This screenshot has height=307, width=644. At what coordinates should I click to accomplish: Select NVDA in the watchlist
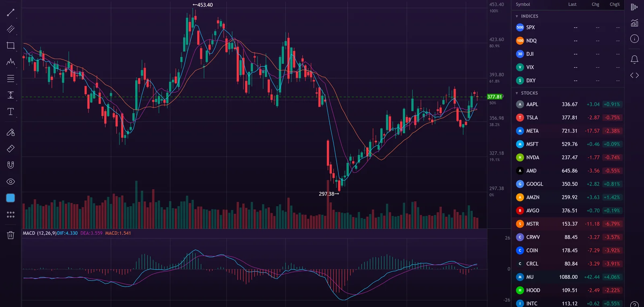pyautogui.click(x=568, y=158)
